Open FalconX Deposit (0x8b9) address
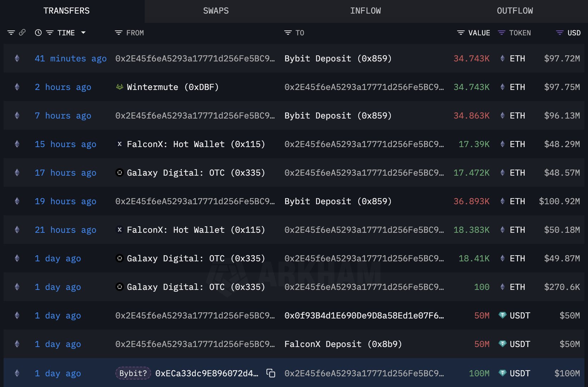588x387 pixels. pyautogui.click(x=343, y=344)
